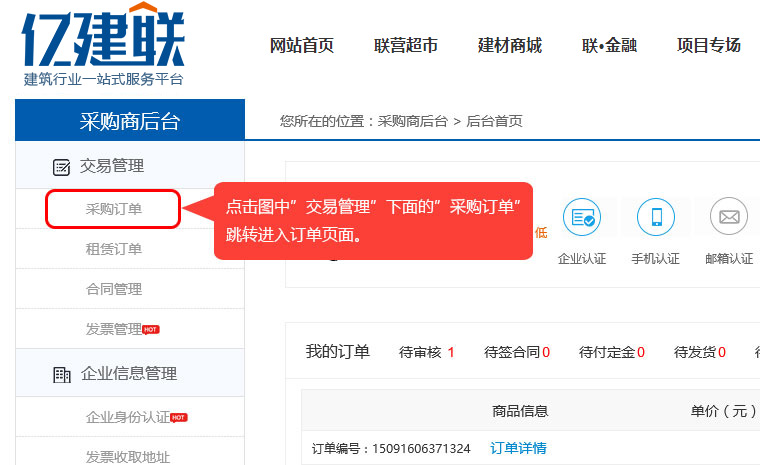The width and height of the screenshot is (760, 465).
Task: Open 建材商城 navigation item
Action: (510, 45)
